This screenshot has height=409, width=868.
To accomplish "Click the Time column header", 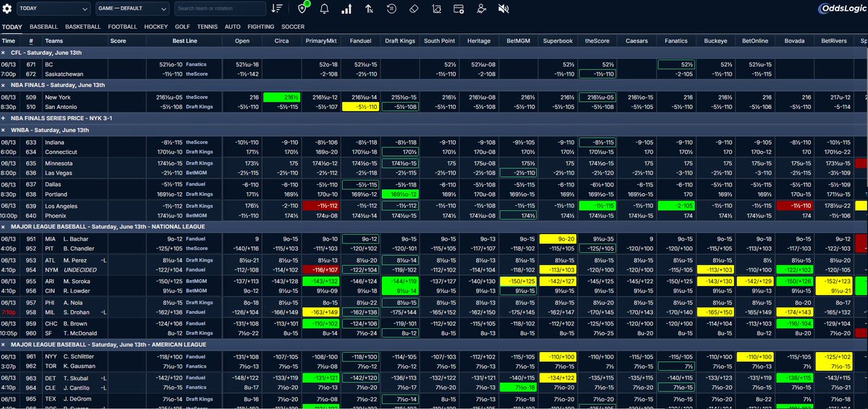I will pos(9,41).
